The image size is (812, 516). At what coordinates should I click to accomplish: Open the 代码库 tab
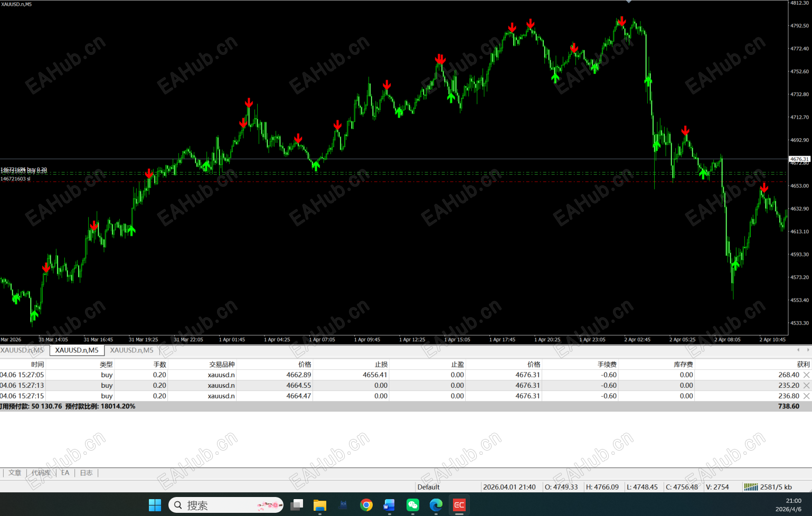41,473
